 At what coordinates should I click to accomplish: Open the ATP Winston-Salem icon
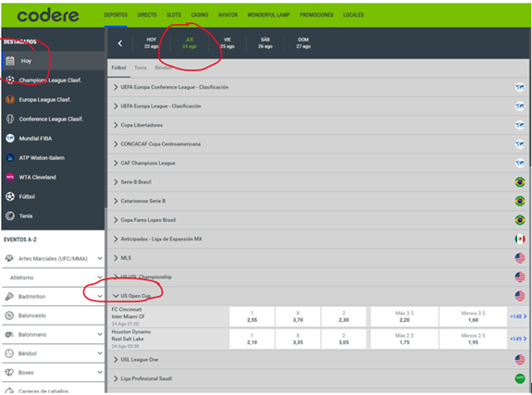[10, 157]
